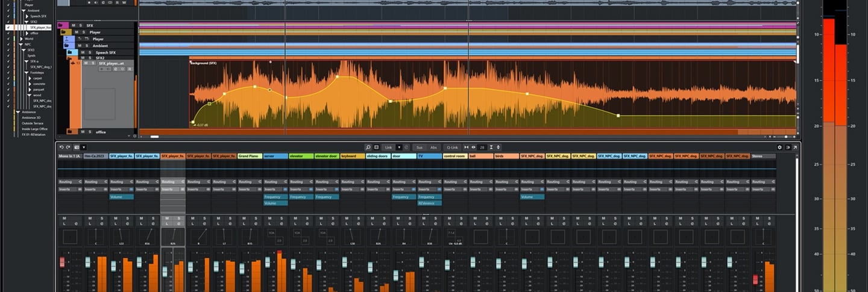Collapse the Ambient tree node

tap(24, 10)
